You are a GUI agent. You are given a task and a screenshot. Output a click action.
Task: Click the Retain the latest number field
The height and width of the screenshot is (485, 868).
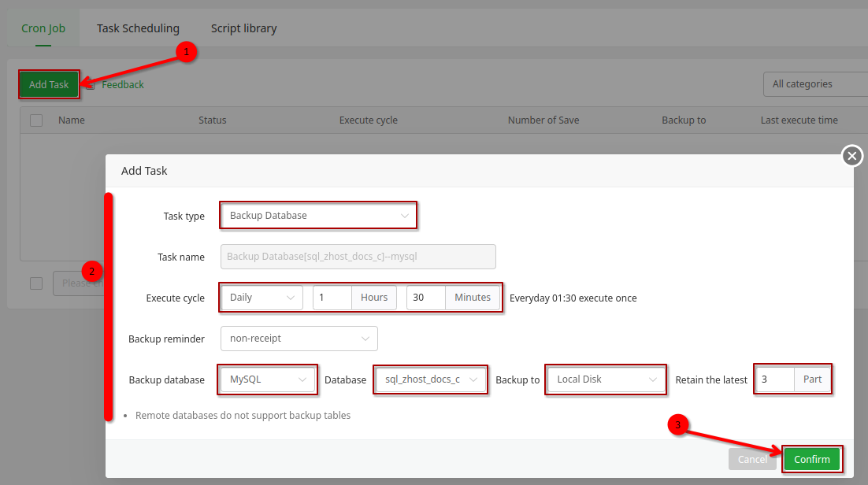tap(774, 379)
